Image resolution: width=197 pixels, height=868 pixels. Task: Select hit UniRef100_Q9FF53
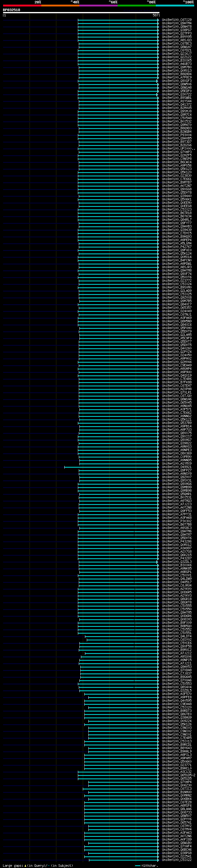click(x=176, y=511)
